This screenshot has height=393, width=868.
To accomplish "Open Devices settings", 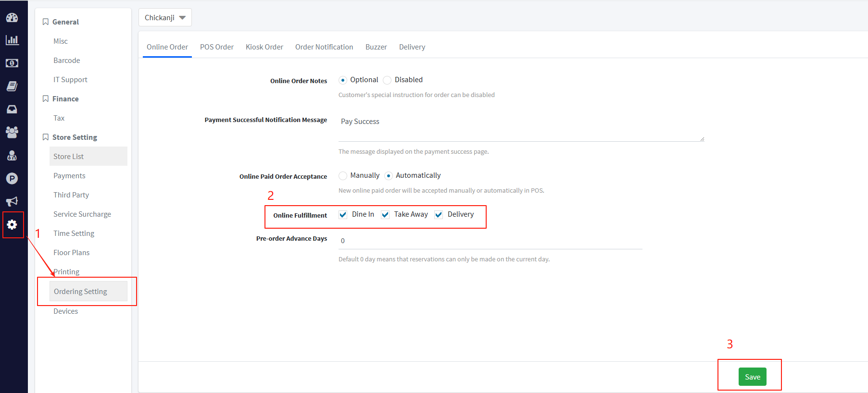I will pyautogui.click(x=88, y=311).
